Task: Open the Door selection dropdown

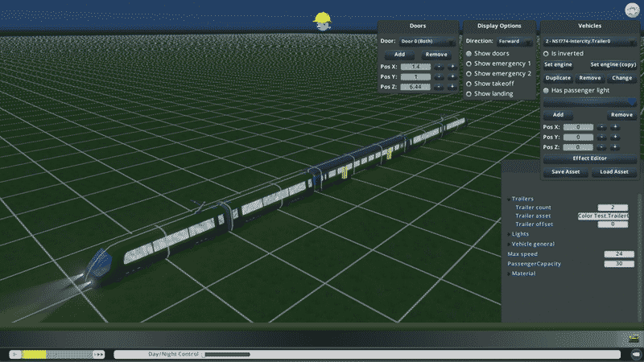Action: coord(427,41)
